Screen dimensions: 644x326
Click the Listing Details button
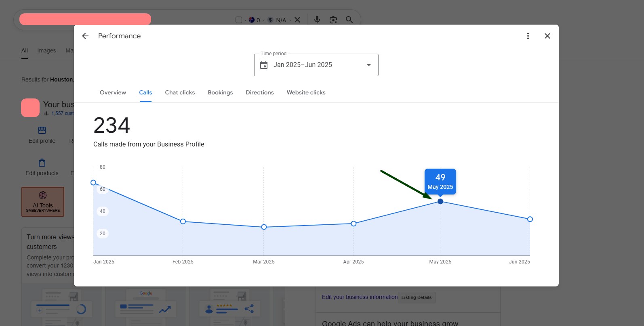417,297
